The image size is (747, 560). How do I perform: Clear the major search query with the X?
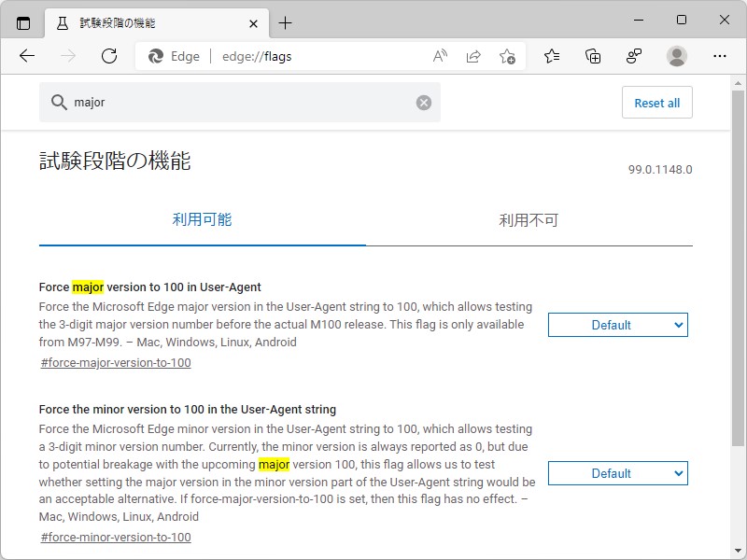(423, 103)
